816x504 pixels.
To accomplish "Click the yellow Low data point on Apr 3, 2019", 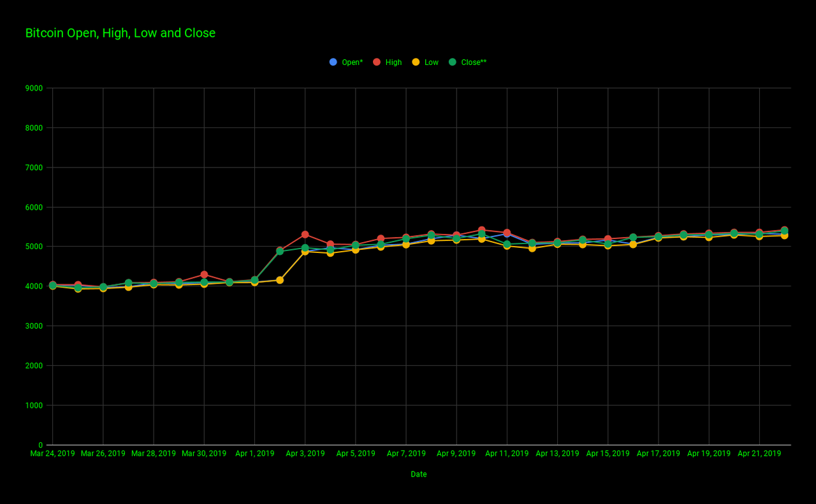I will click(x=305, y=251).
